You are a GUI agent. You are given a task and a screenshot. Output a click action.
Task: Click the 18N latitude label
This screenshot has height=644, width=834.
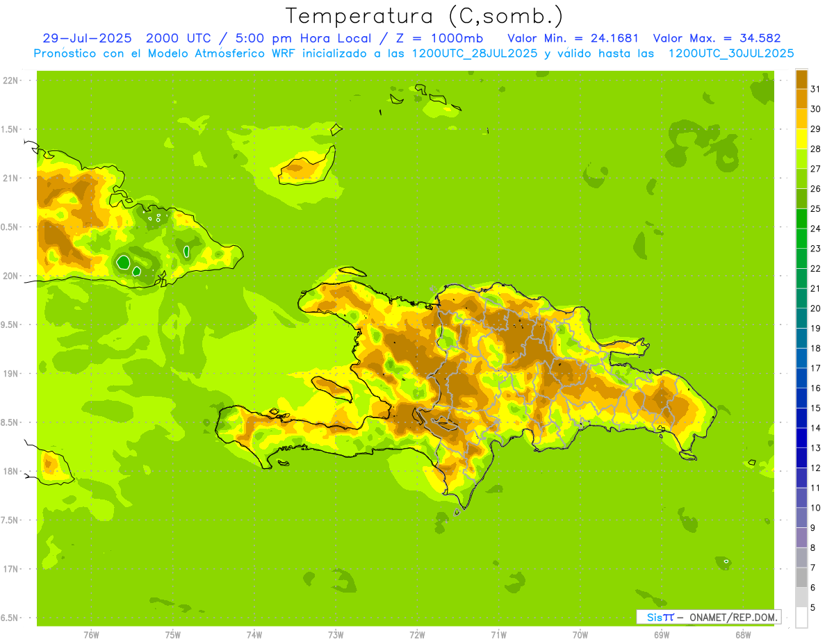11,471
